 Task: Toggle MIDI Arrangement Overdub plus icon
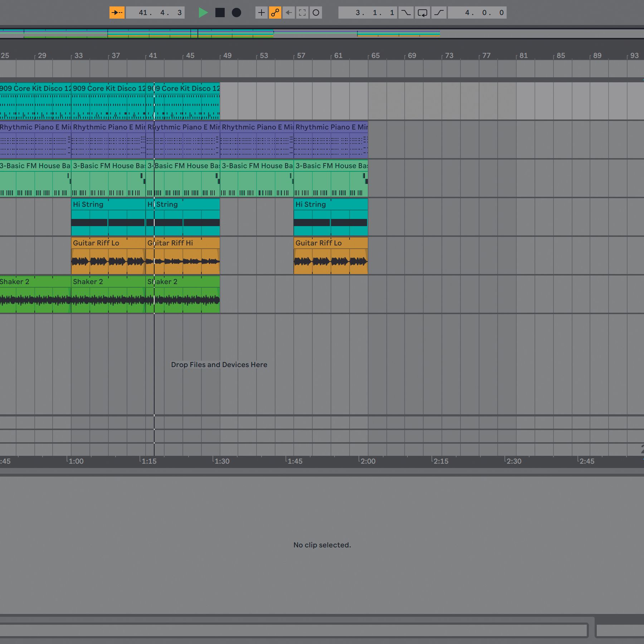point(262,13)
